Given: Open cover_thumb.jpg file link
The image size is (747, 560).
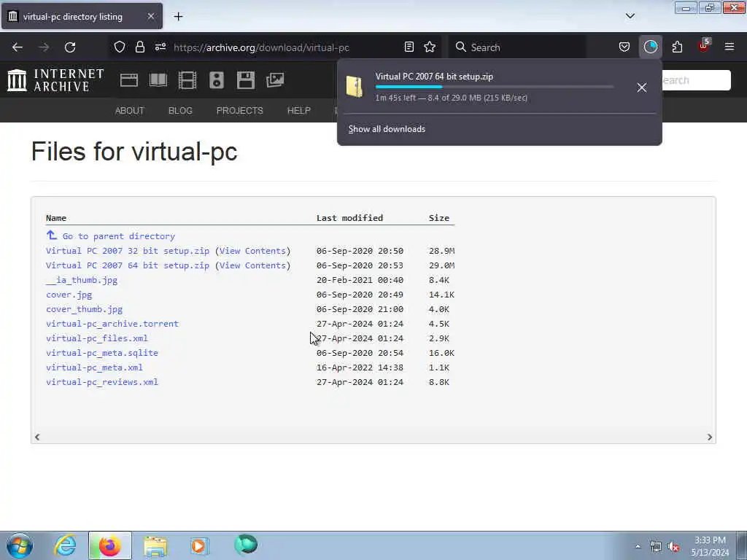Looking at the screenshot, I should pos(85,309).
